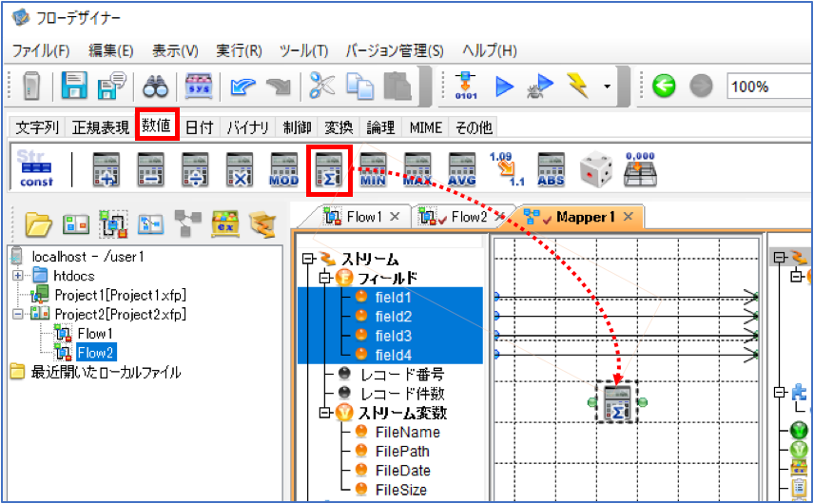The width and height of the screenshot is (814, 504).
Task: Select the SUM (Σ) calculator function icon
Action: (x=329, y=169)
